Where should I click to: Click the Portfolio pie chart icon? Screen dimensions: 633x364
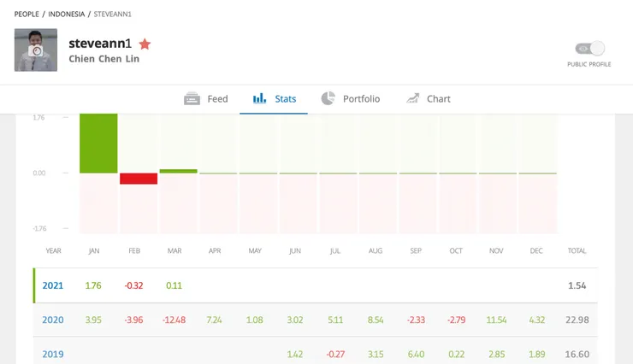[x=328, y=99]
